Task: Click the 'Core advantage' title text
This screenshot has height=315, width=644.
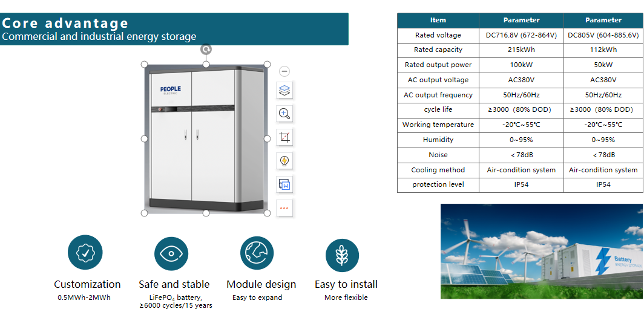Action: coord(65,24)
